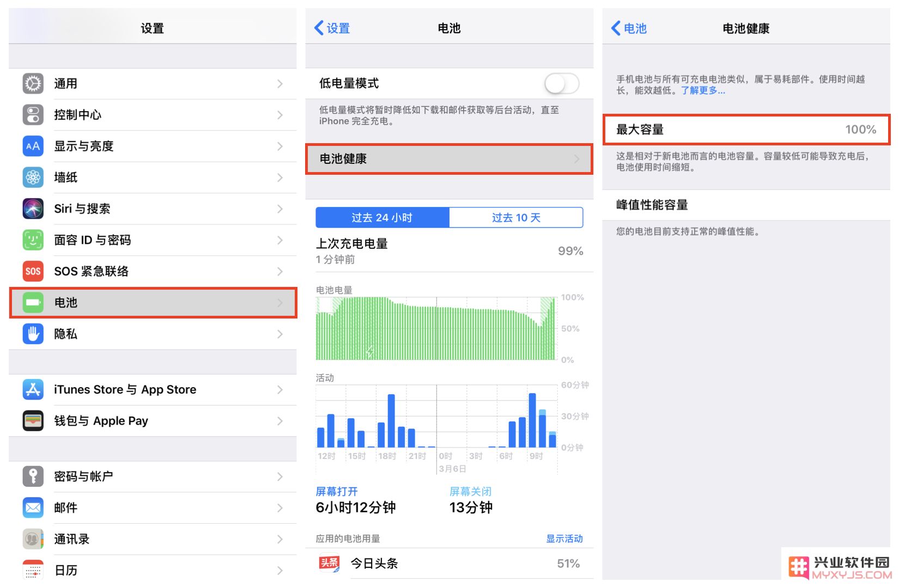Select the 屏幕关闭 (screen off) stat

pos(471,501)
